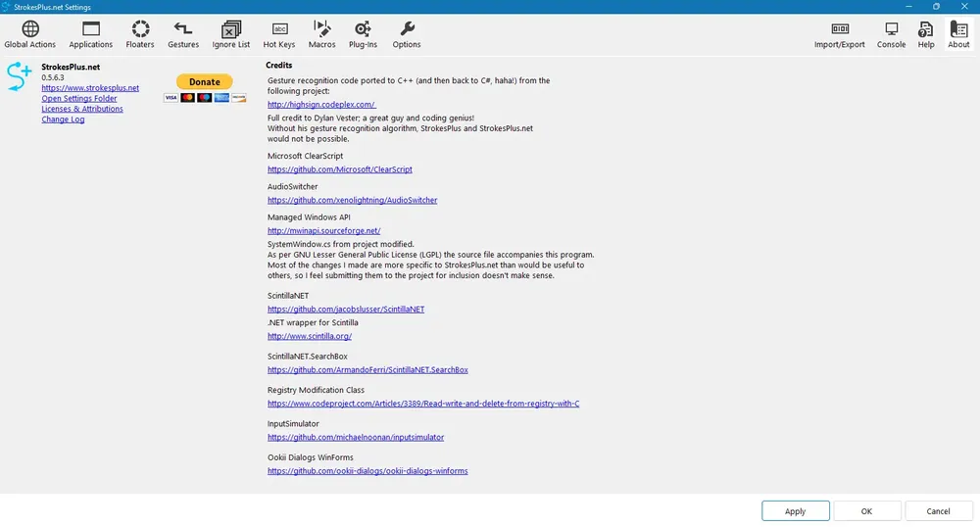
Task: Open the AudioSwitcher GitHub link
Action: [352, 200]
